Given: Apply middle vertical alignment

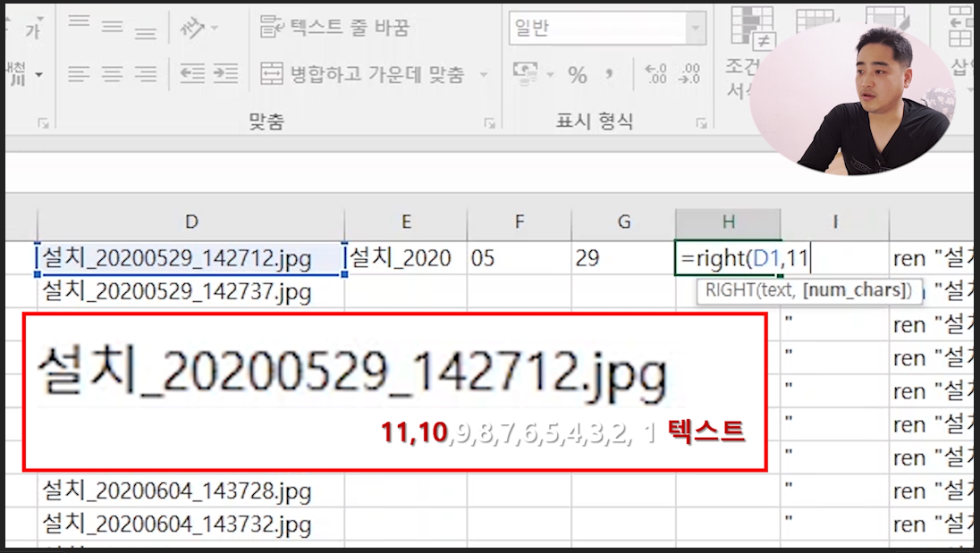Looking at the screenshot, I should click(x=112, y=26).
